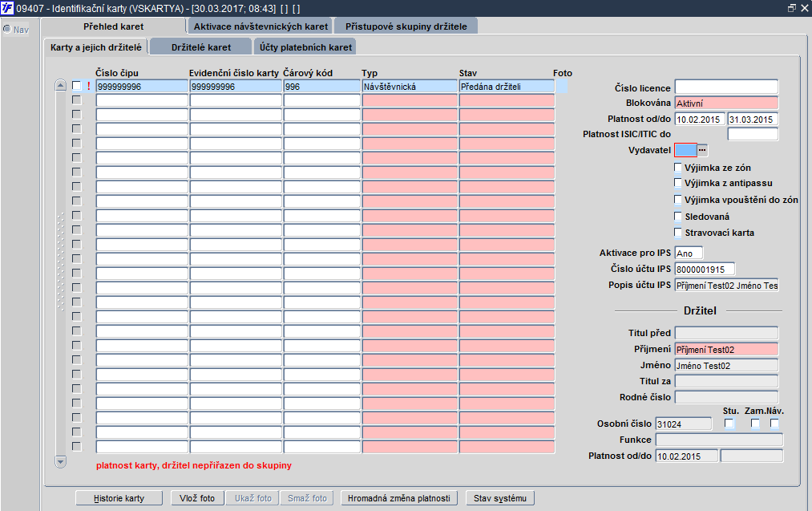Click Platnost do date 31.03.2015
Image resolution: width=812 pixels, height=511 pixels.
click(753, 120)
